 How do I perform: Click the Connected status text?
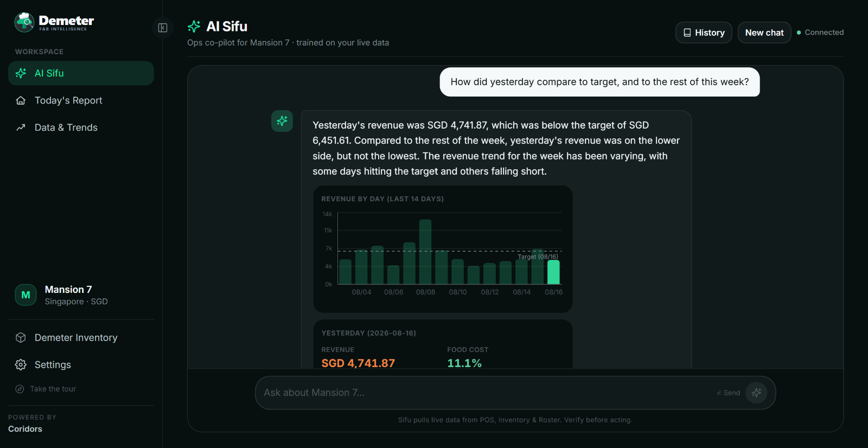824,33
